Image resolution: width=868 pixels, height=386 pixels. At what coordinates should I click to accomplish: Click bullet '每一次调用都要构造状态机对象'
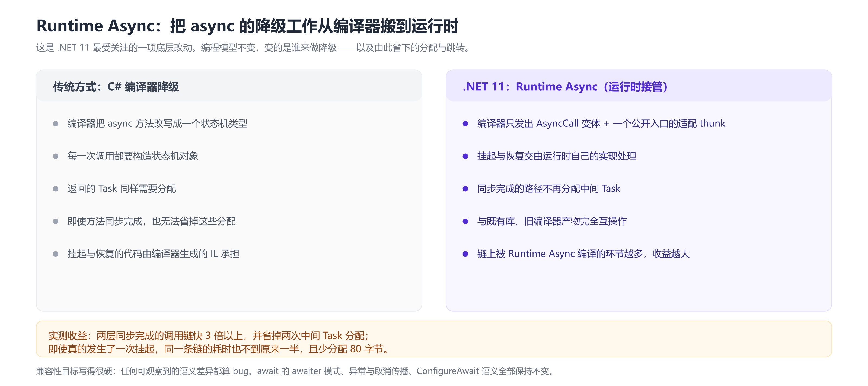coord(133,156)
